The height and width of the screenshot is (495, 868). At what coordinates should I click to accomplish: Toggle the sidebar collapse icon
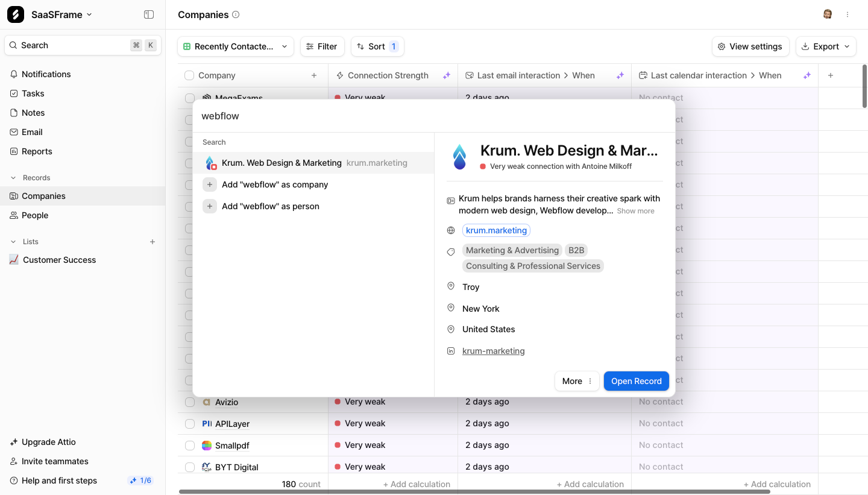(x=149, y=14)
